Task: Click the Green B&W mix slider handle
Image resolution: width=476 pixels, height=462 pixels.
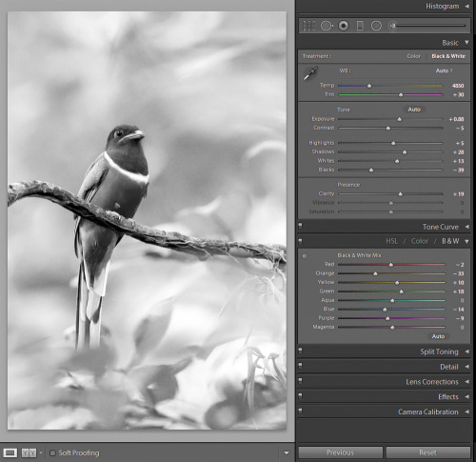Action: coord(402,291)
